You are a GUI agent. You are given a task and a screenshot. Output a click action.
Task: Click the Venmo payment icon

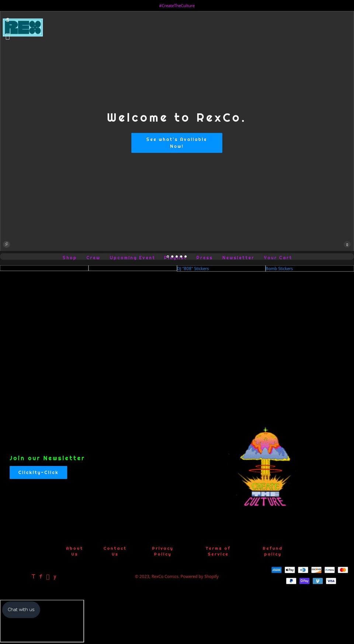click(x=318, y=581)
